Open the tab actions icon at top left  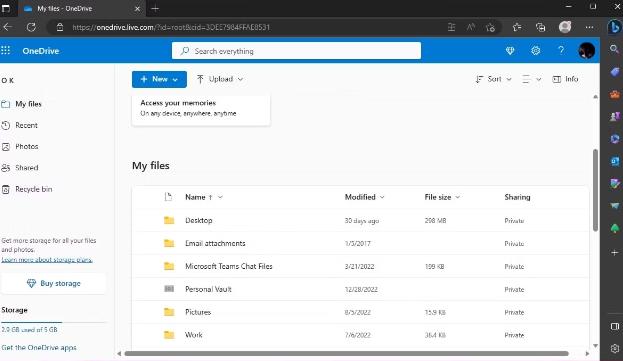[x=6, y=8]
